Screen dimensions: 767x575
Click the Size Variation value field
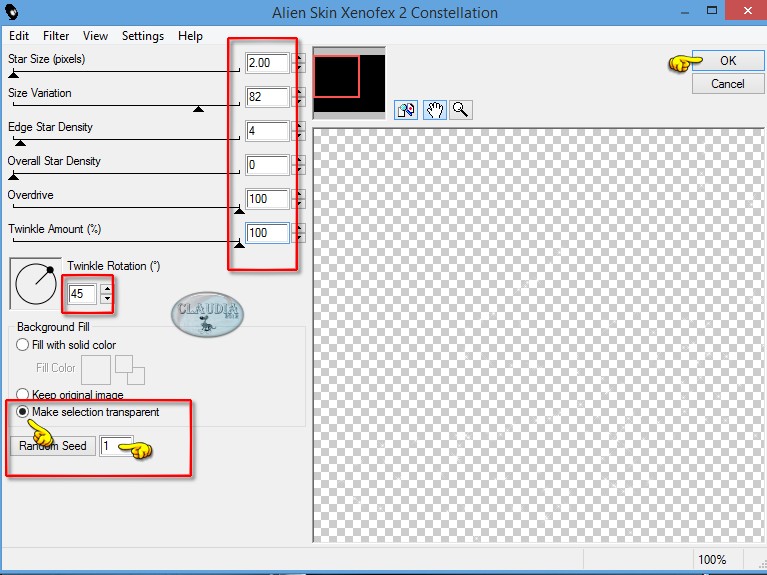[267, 96]
